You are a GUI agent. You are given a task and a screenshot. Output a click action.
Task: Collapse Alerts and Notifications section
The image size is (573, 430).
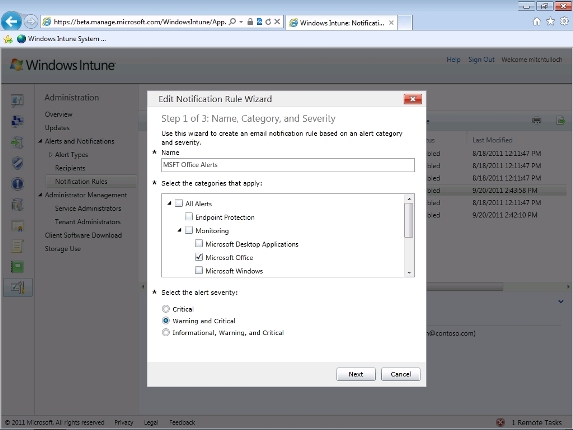(x=40, y=141)
